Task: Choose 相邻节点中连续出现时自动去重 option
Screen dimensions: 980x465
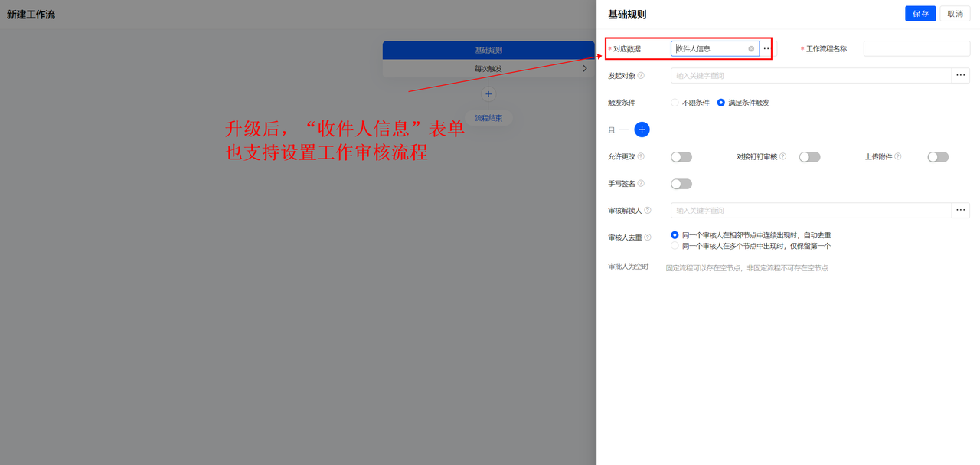Action: point(675,235)
